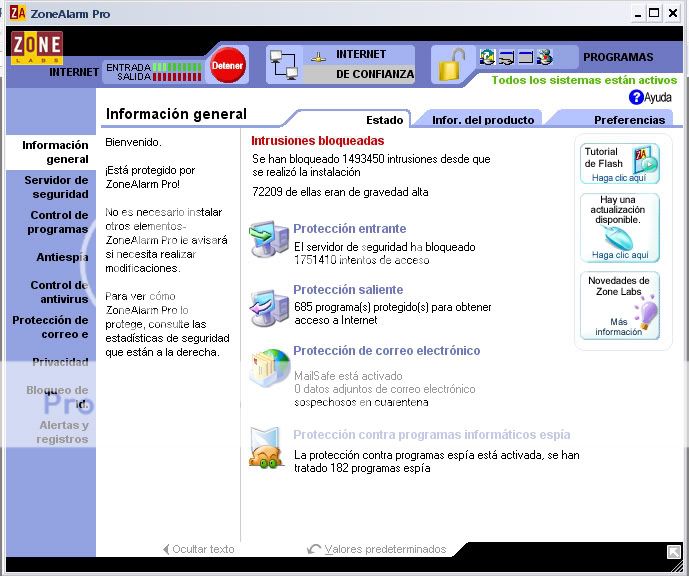Click the spyware protection bug icon
The image size is (689, 576).
tap(266, 450)
